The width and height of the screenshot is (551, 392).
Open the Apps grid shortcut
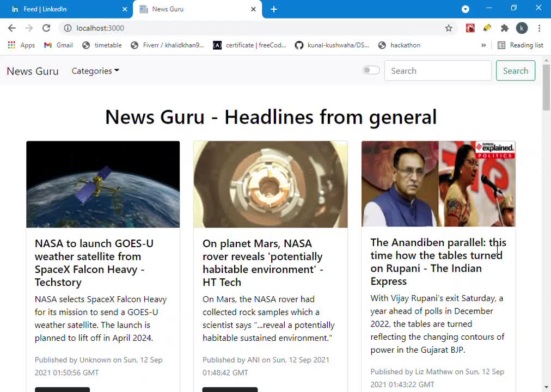[21, 45]
